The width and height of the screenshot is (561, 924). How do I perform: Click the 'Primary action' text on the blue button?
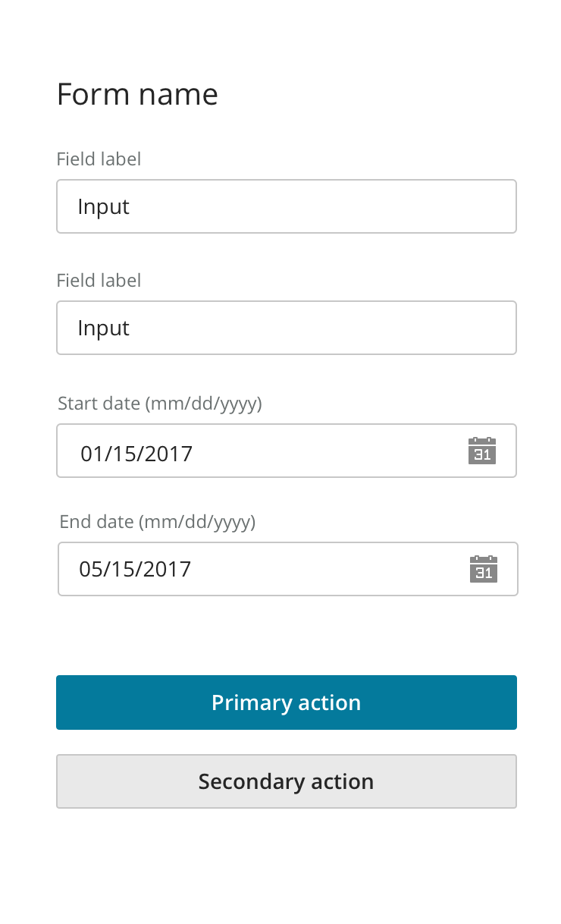(x=286, y=702)
